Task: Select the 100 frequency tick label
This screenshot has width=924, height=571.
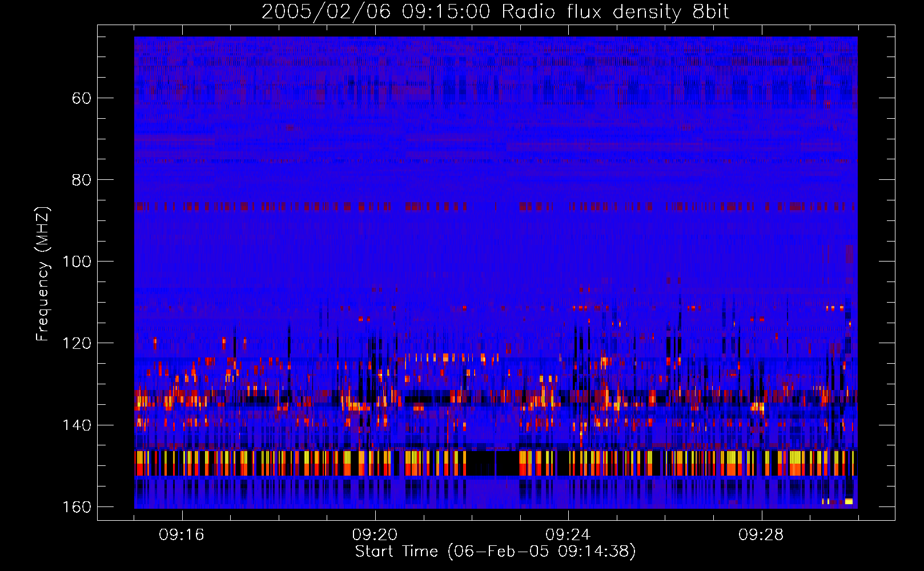Action: click(76, 262)
